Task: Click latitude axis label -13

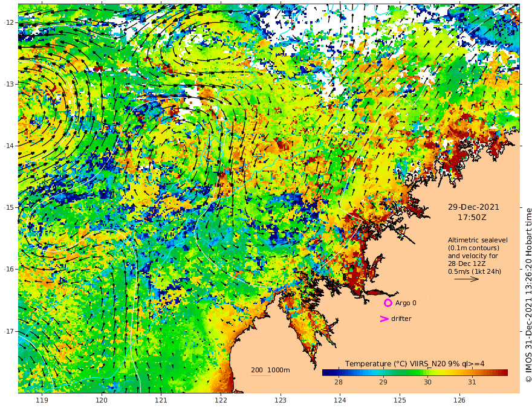Action: pyautogui.click(x=9, y=84)
